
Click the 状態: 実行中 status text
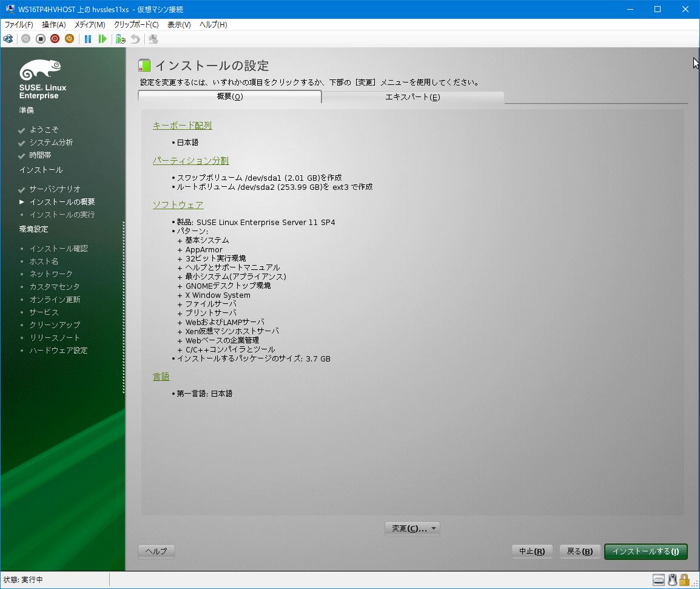23,580
